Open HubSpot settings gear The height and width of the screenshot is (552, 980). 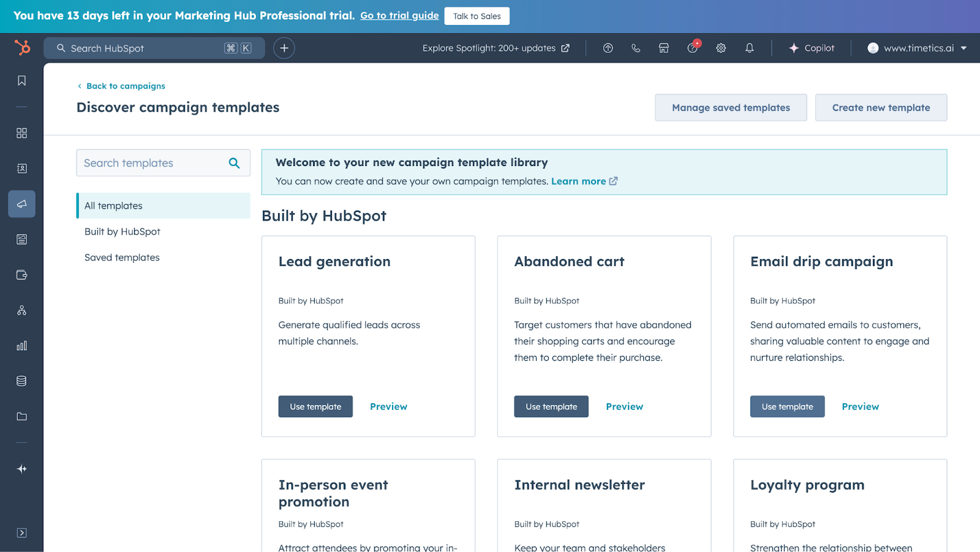click(721, 48)
